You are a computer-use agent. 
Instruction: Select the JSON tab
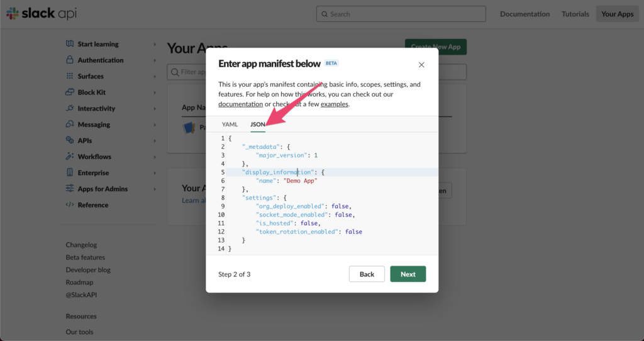pos(258,124)
